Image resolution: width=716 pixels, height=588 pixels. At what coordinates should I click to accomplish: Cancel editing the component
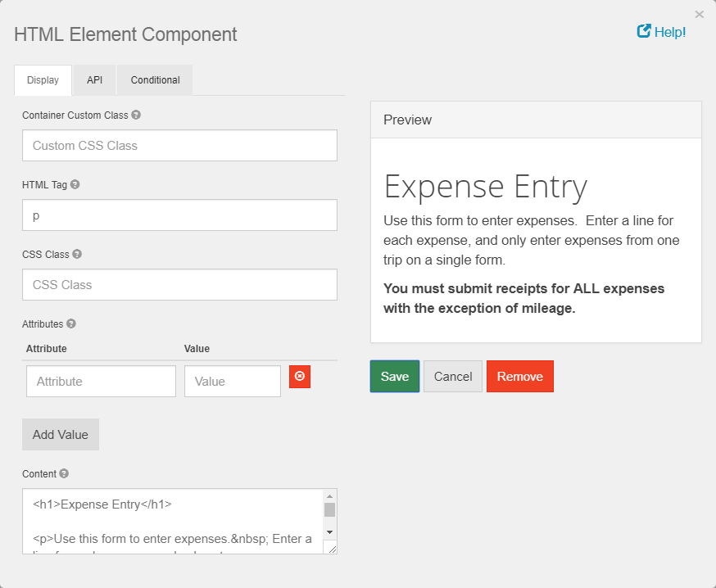pyautogui.click(x=452, y=376)
